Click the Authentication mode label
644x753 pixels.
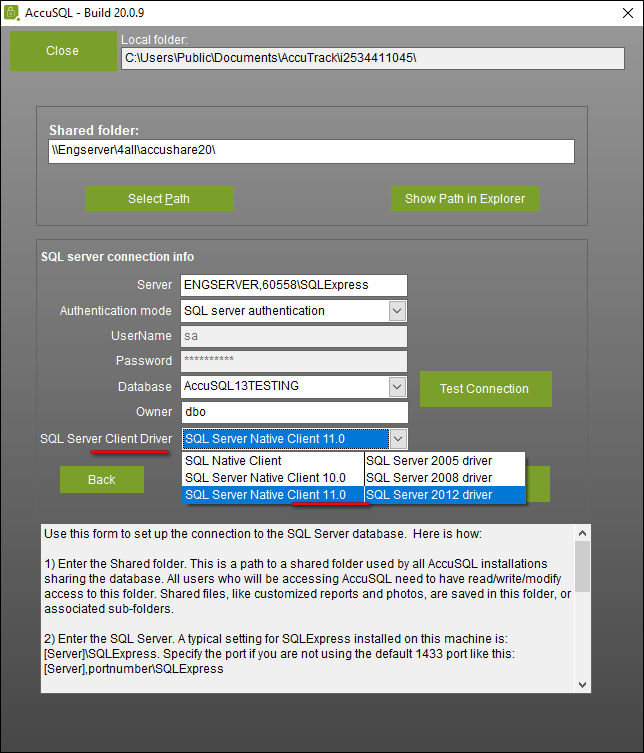tap(115, 311)
